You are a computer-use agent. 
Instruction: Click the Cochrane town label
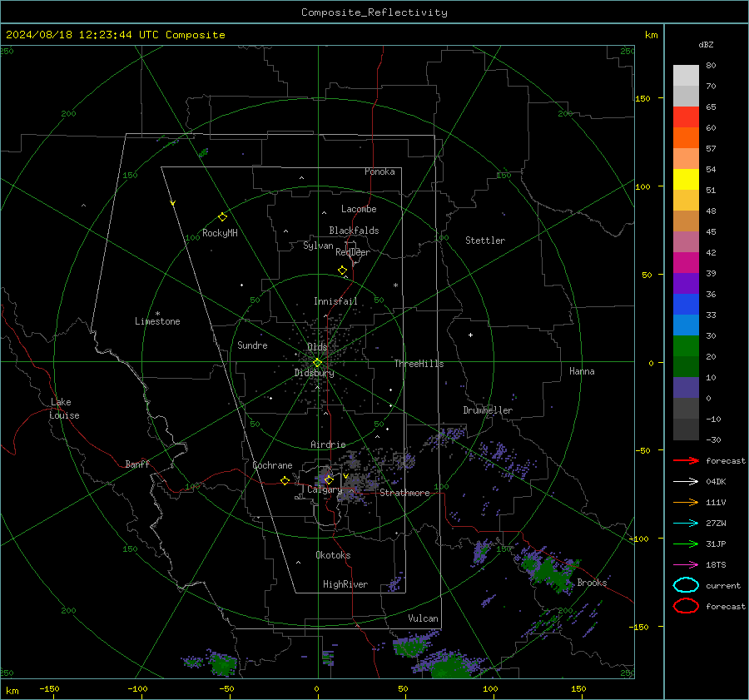[272, 465]
